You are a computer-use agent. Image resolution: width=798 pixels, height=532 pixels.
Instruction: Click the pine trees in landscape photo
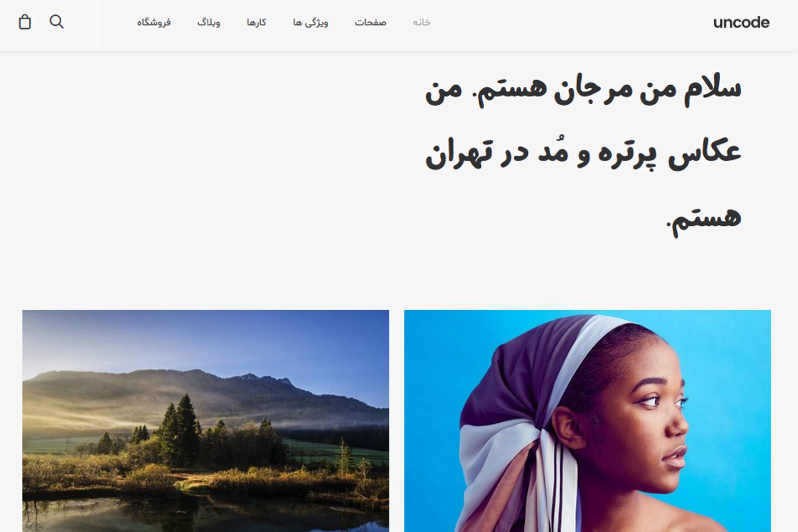[181, 429]
